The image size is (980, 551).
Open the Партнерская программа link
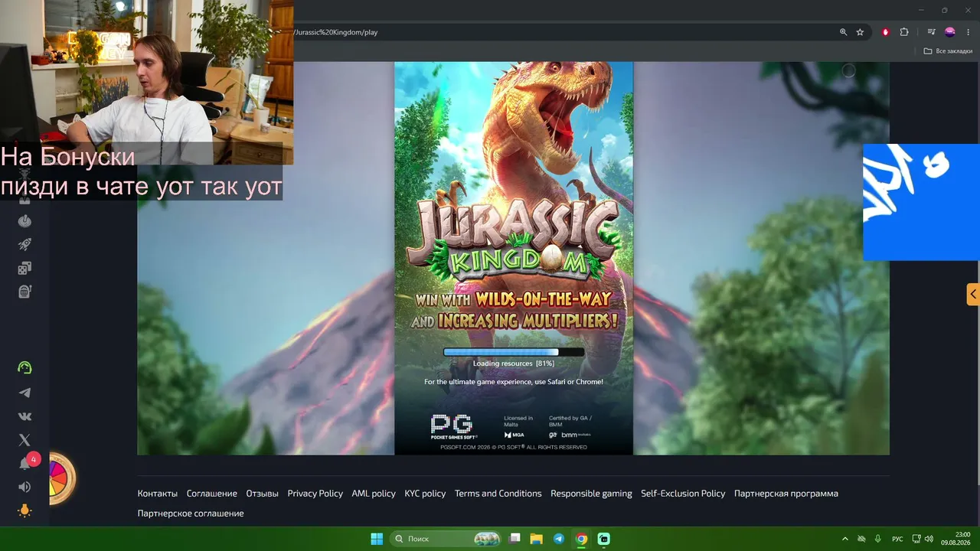786,494
